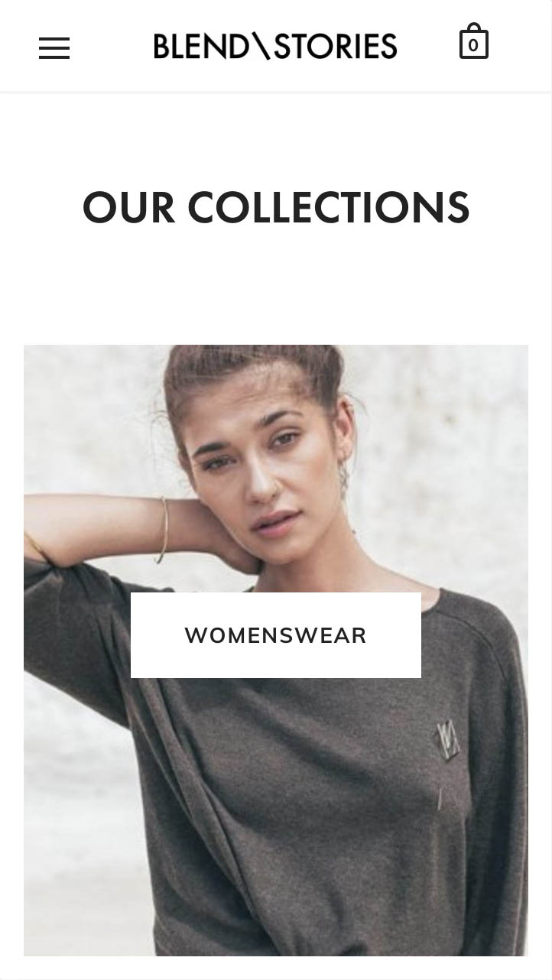
Task: Click the backslash in the Blend\Stories logo
Action: [261, 47]
